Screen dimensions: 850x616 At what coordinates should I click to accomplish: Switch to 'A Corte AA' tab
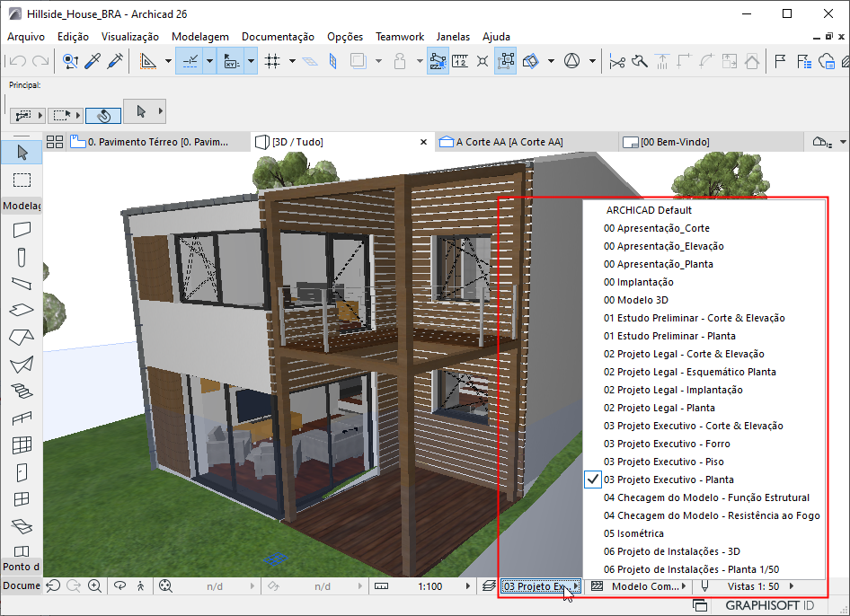(509, 142)
